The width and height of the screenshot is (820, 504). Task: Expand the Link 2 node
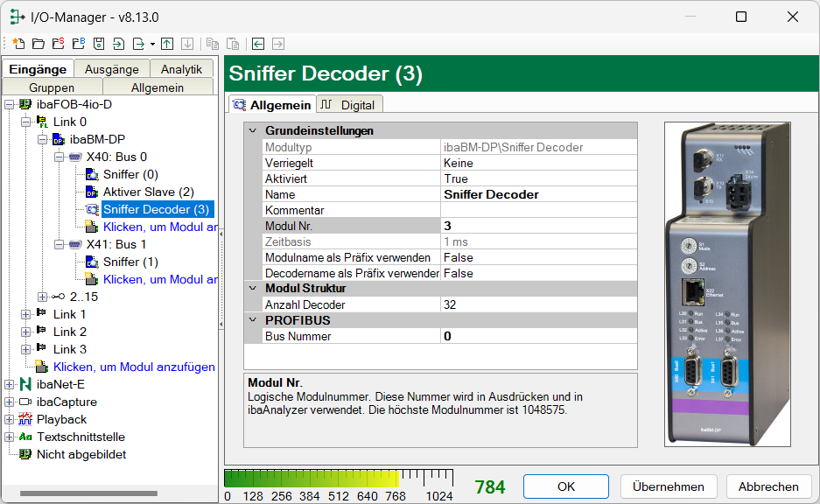coord(25,332)
